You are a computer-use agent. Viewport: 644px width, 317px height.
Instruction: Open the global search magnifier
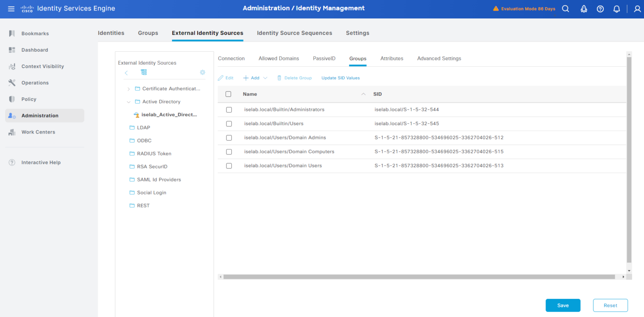coord(565,8)
